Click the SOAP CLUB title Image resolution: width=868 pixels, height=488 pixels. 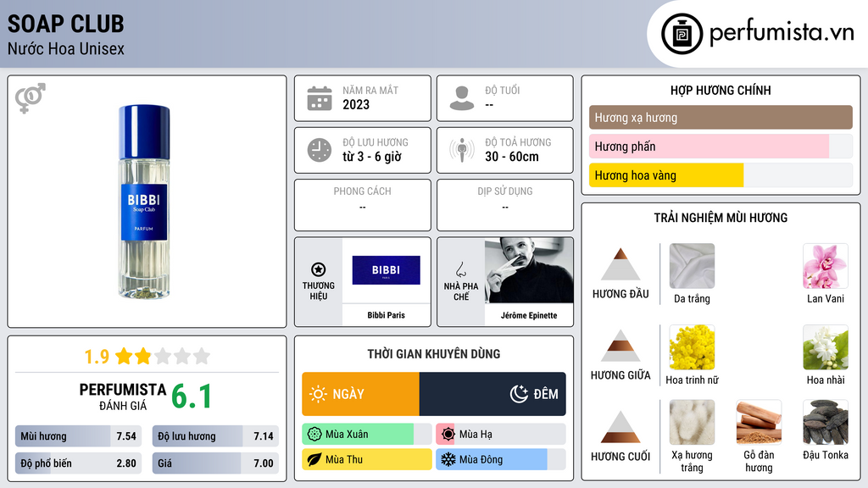tap(66, 24)
